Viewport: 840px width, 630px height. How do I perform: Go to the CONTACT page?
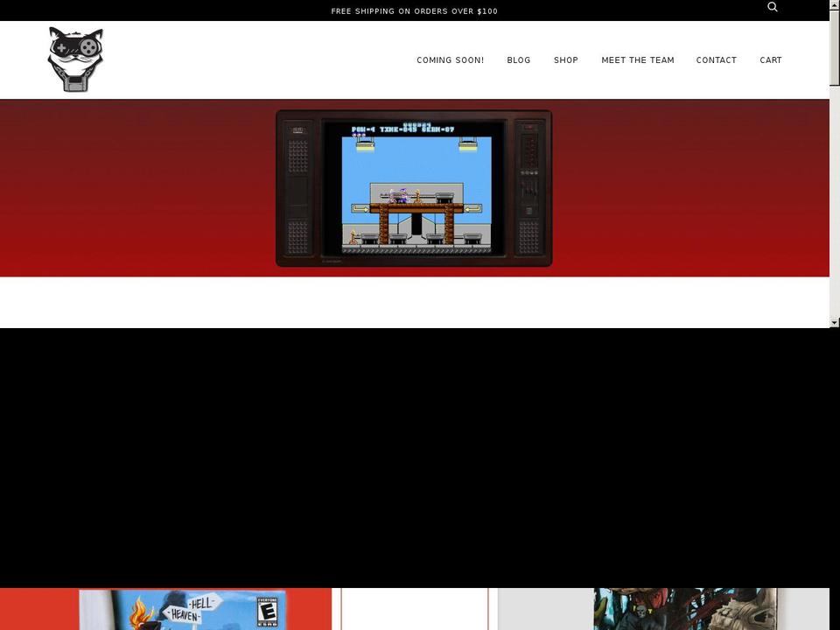click(717, 60)
